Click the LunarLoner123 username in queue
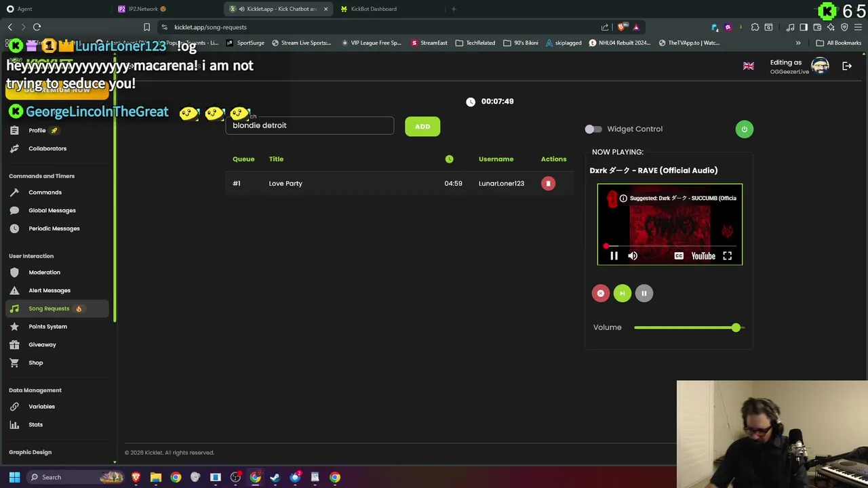The width and height of the screenshot is (868, 488). click(x=501, y=184)
